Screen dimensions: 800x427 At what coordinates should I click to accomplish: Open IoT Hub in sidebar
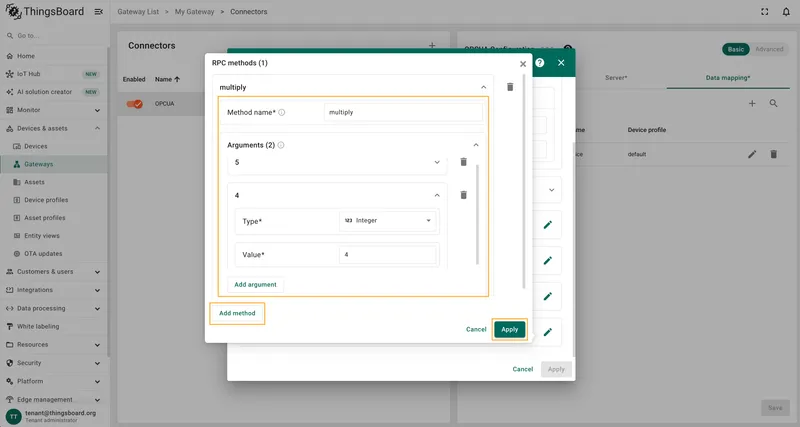(x=54, y=74)
